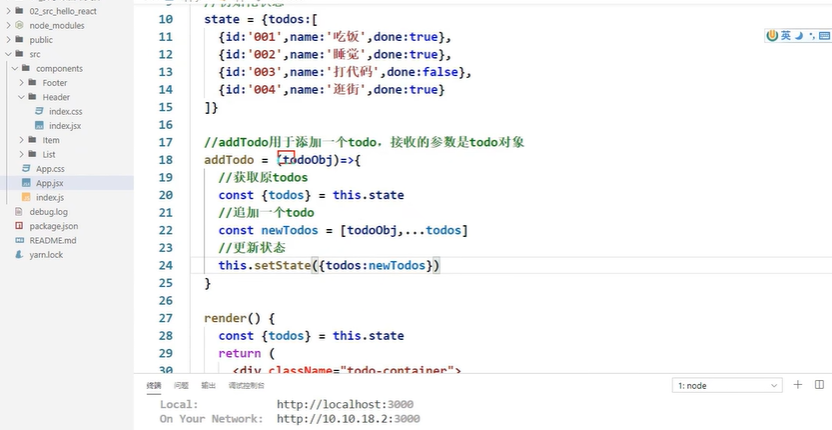Click the node_modules folder icon
The width and height of the screenshot is (832, 430).
click(19, 25)
